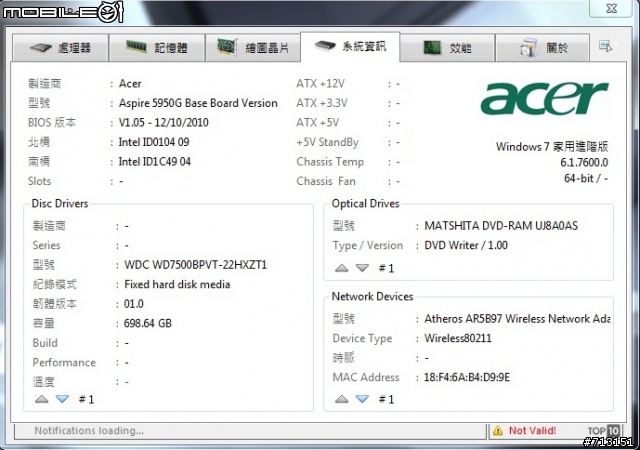The image size is (640, 450).
Task: Click the Chassis Temp label
Action: click(330, 162)
